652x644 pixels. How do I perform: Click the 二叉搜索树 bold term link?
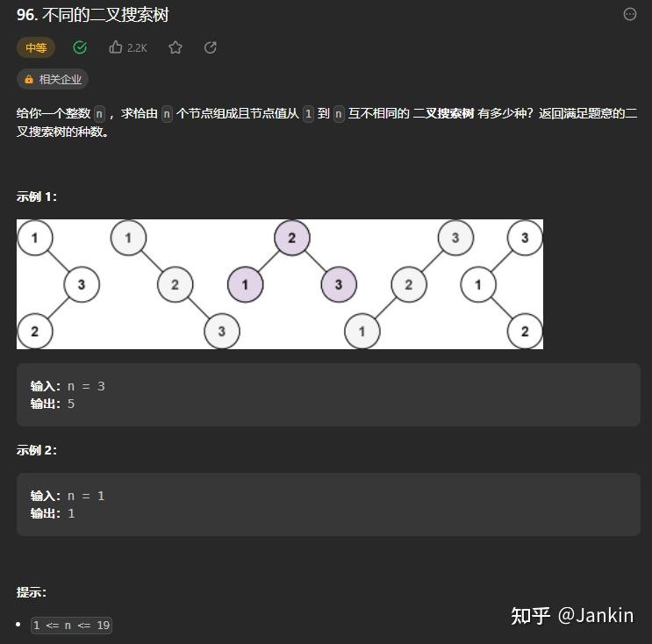click(444, 113)
